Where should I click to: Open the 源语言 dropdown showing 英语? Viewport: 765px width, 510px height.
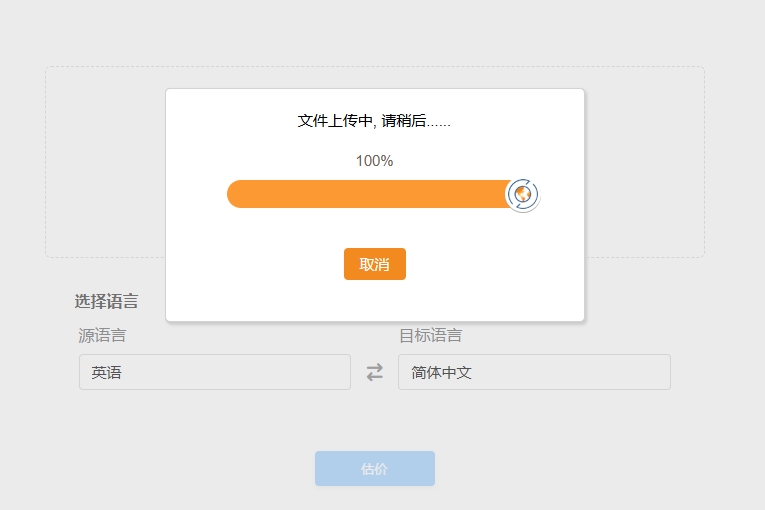point(215,372)
